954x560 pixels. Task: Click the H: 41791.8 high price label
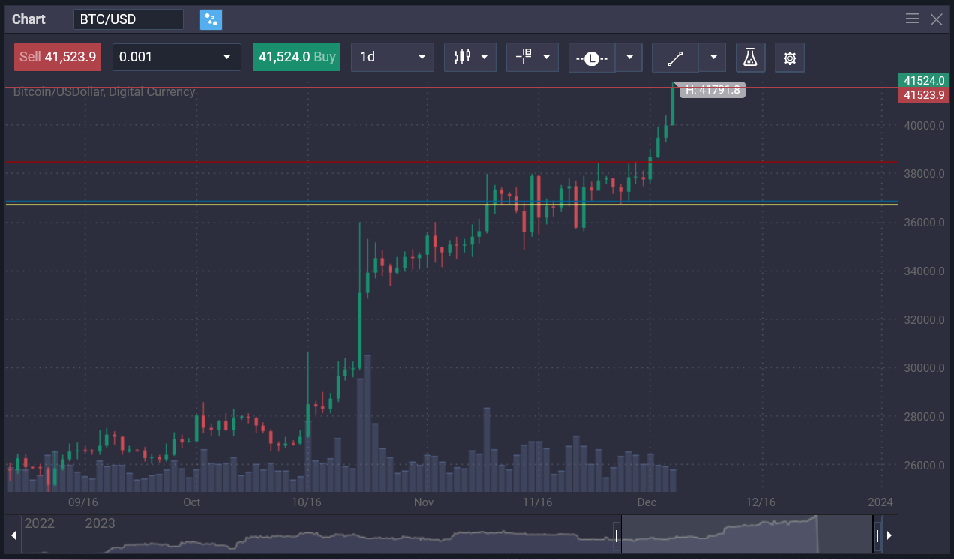click(x=712, y=90)
